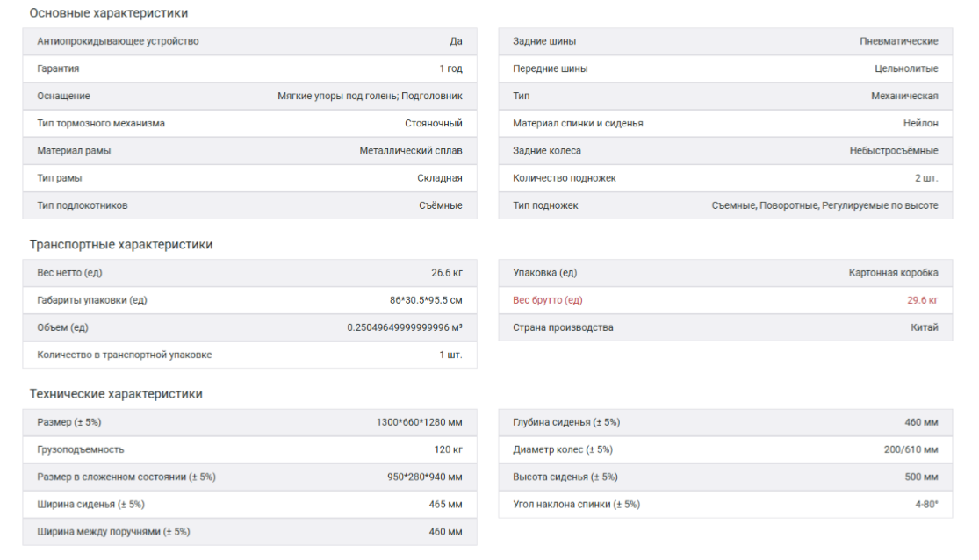979x560 pixels.
Task: Click the 'Основные характеристики' section heading
Action: 109,13
